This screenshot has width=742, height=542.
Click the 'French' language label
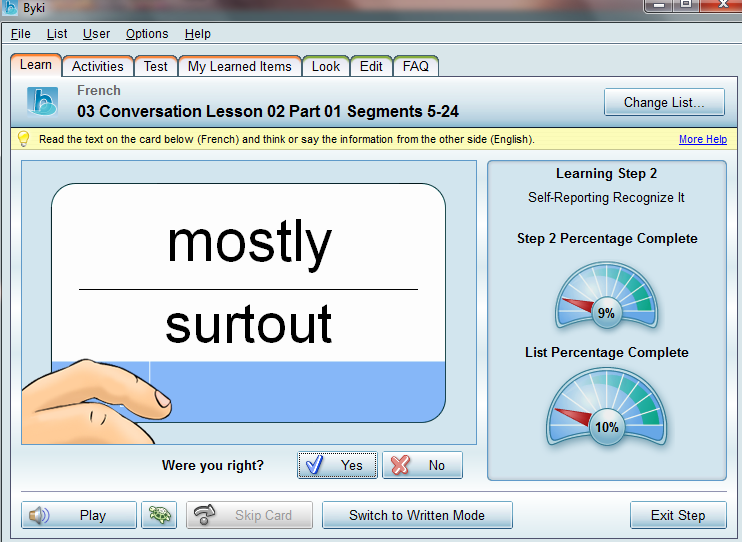(x=99, y=90)
